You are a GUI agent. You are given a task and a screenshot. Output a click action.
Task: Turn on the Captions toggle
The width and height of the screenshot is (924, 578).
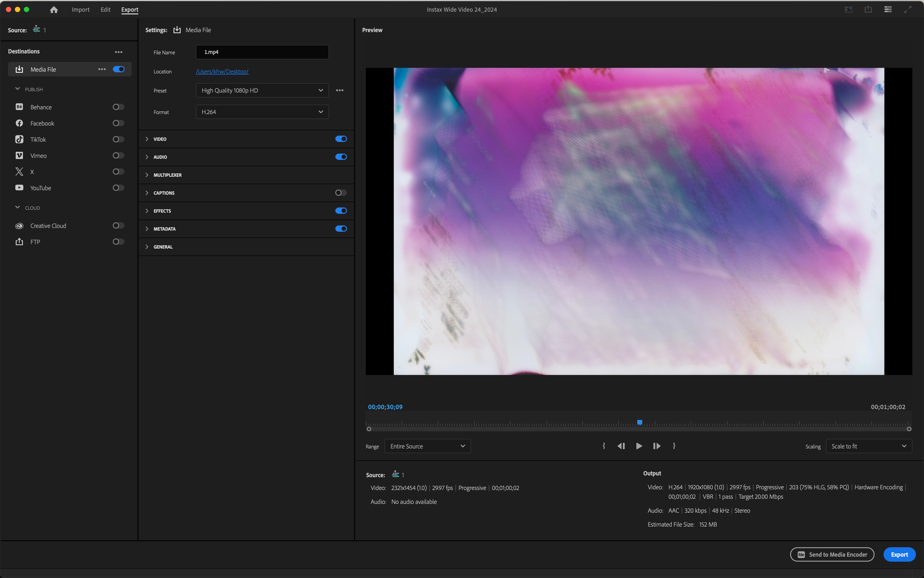click(x=341, y=193)
